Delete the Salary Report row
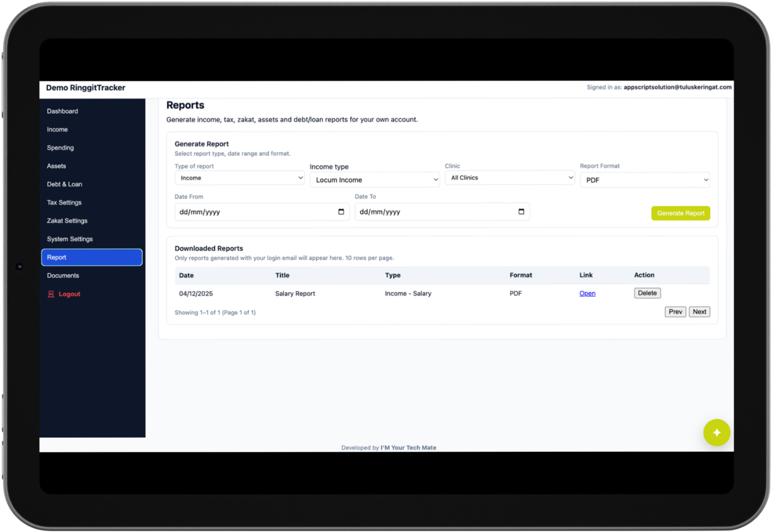This screenshot has width=772, height=532. coord(647,293)
